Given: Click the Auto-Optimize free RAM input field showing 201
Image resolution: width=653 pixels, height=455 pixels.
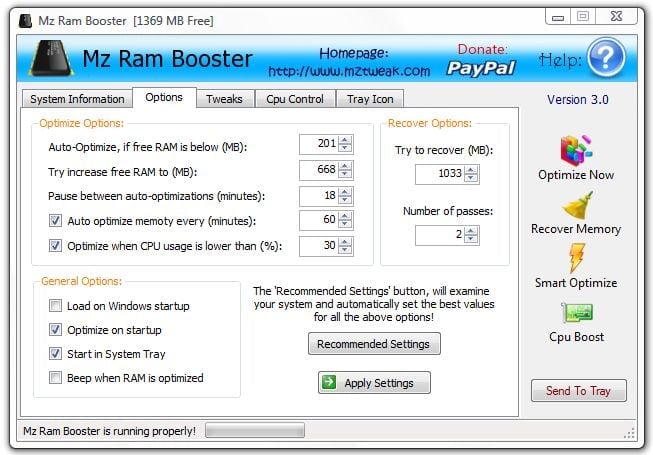Looking at the screenshot, I should (319, 144).
